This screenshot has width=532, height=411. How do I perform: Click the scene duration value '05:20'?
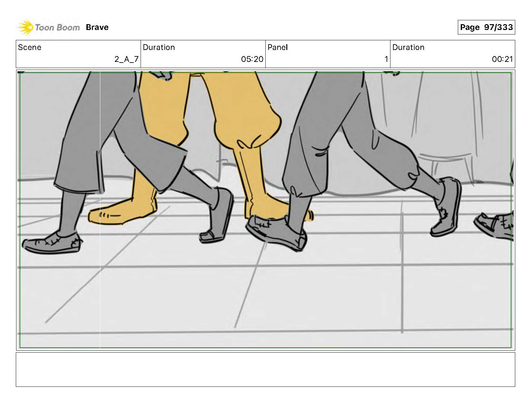252,59
